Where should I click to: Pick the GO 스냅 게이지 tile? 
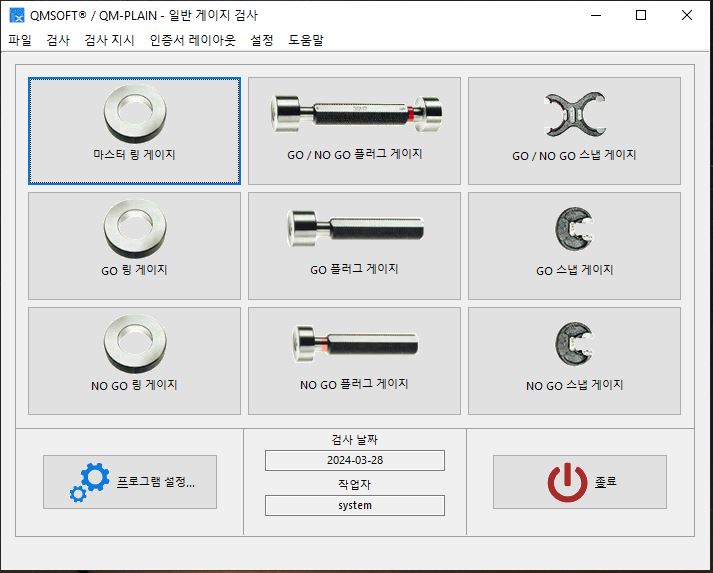(574, 246)
